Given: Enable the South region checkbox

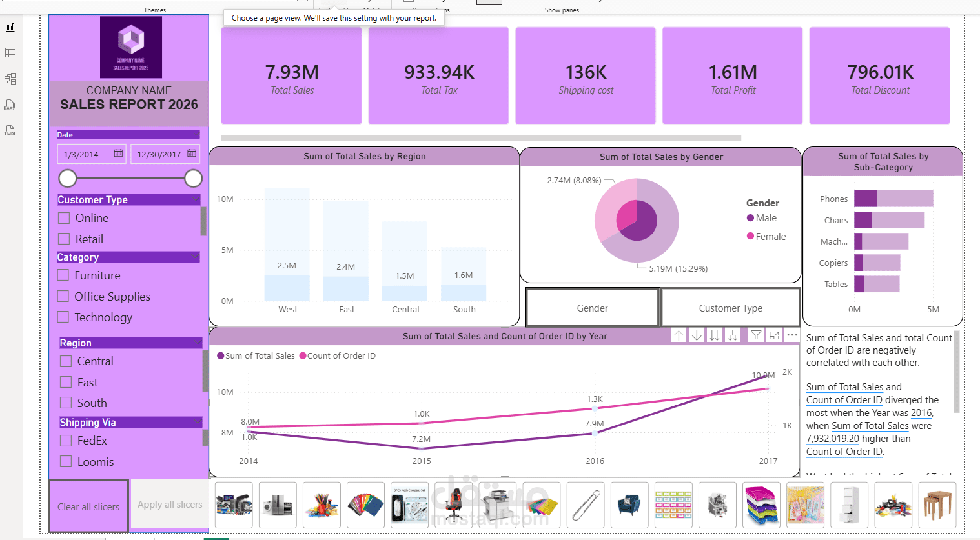Looking at the screenshot, I should coord(66,403).
